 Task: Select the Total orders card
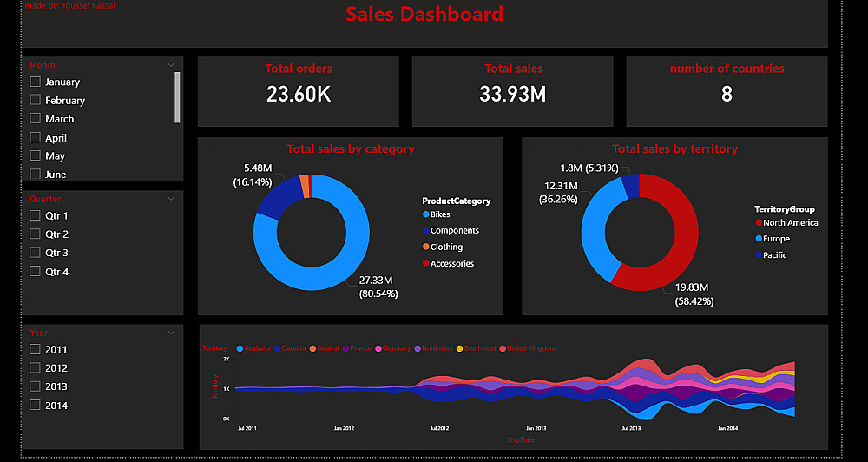tap(299, 91)
